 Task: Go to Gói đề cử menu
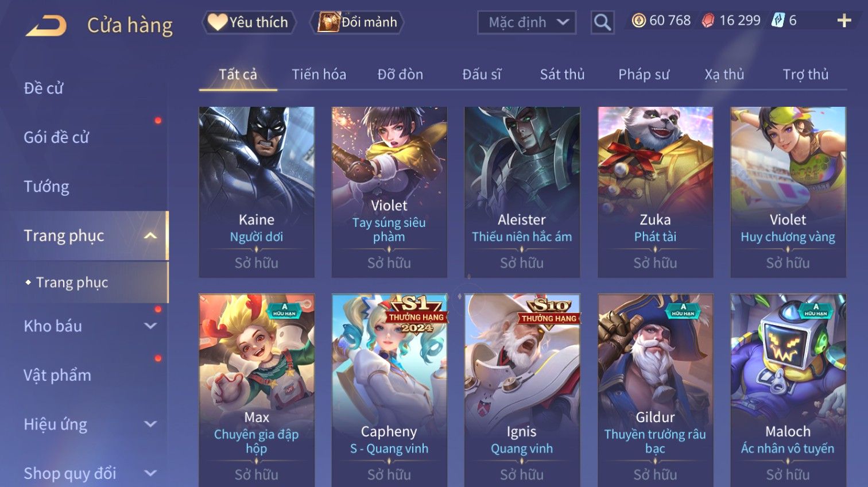pyautogui.click(x=56, y=137)
